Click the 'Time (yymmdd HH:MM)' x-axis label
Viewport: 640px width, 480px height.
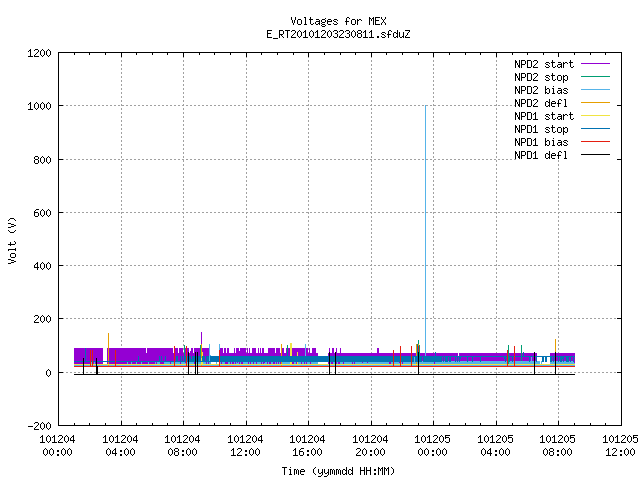tap(338, 471)
